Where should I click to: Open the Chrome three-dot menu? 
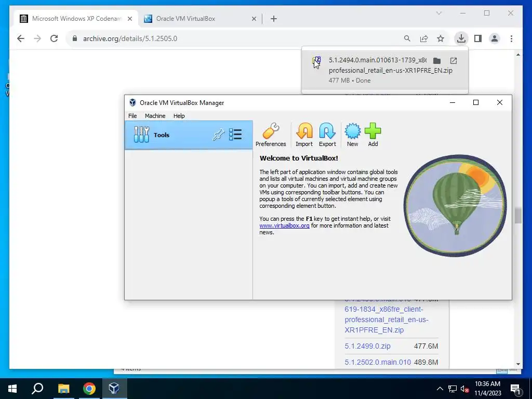(511, 38)
